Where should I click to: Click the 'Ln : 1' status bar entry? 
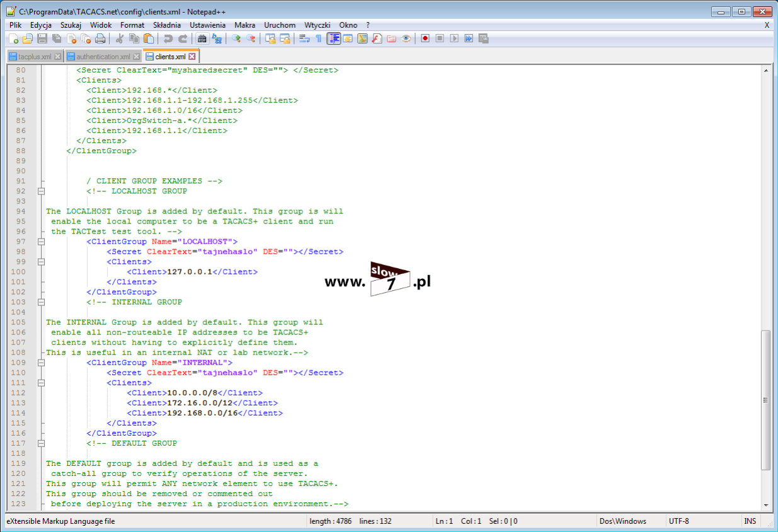tap(443, 521)
